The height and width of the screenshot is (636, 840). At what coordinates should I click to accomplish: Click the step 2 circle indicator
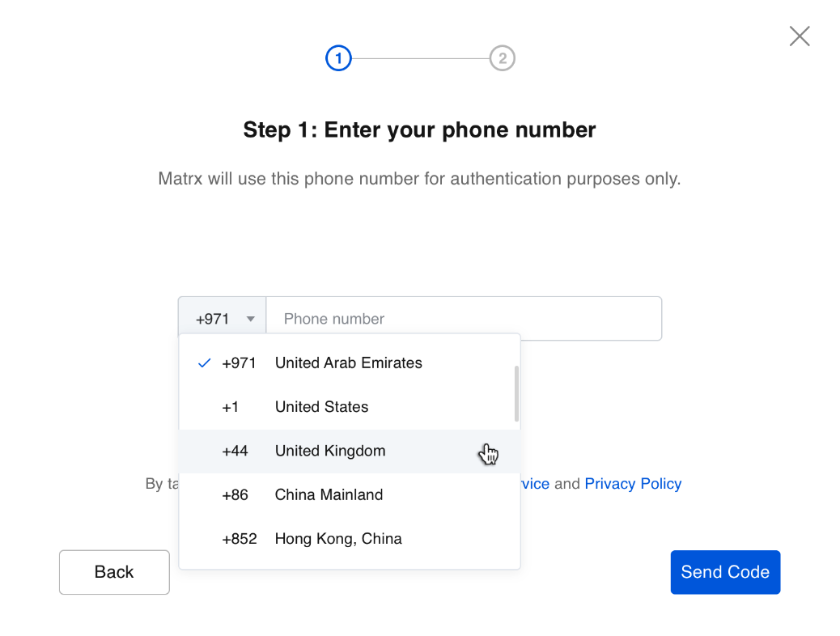click(503, 58)
